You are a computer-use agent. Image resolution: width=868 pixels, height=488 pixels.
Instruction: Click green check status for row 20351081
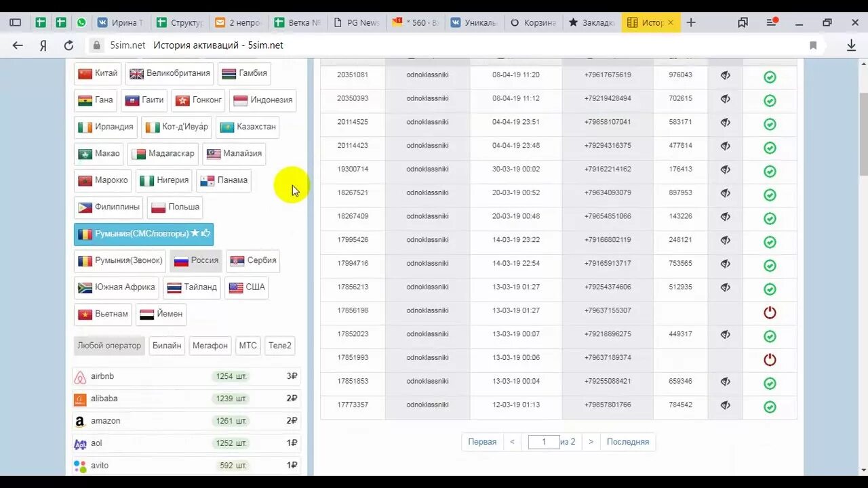tap(770, 77)
